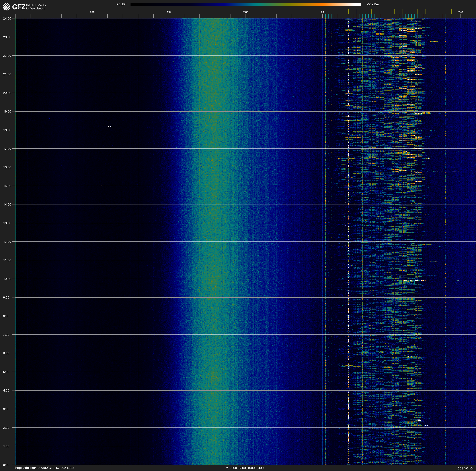Click the 16:00 time axis label

7,167
